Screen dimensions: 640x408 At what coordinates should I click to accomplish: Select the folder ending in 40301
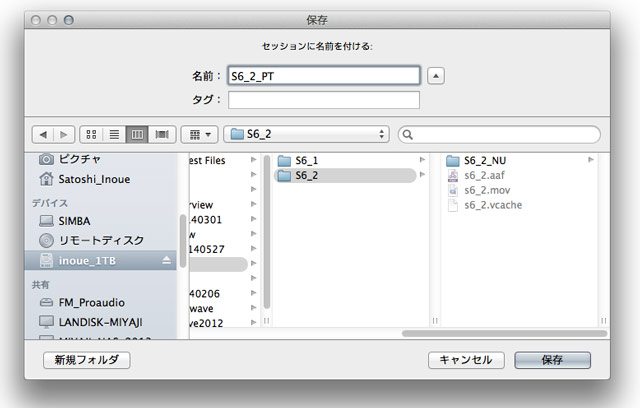coord(224,220)
